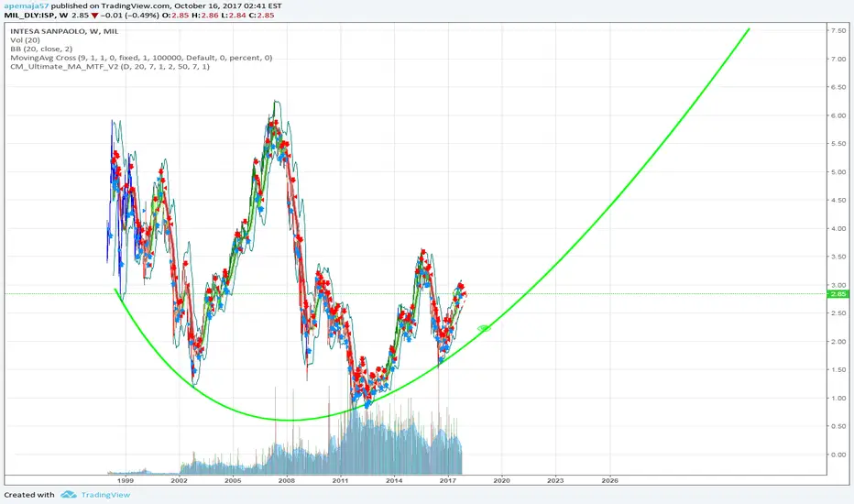Click the red down-triangle price change indicator

click(x=94, y=16)
